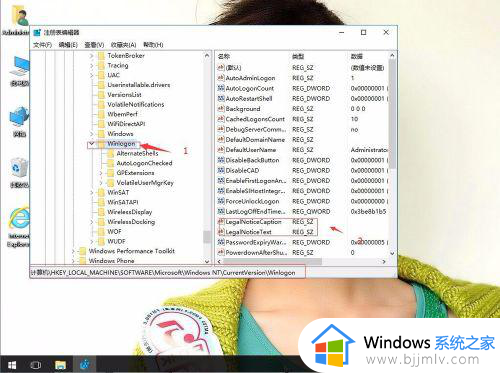500x373 pixels.
Task: Collapse the Winlogon tree node
Action: click(91, 144)
